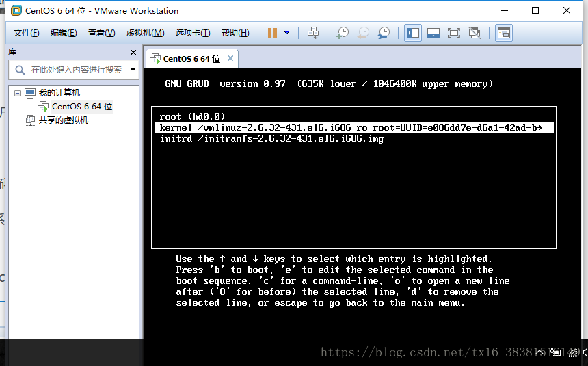588x366 pixels.
Task: Open the library search filter dropdown arrow
Action: [133, 70]
